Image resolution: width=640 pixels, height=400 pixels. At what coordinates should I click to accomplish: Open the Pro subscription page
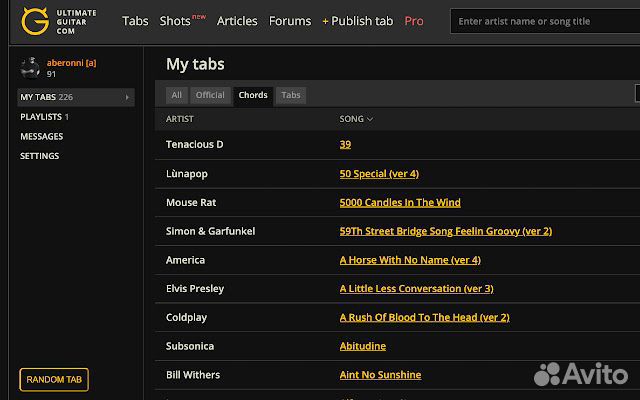point(414,21)
